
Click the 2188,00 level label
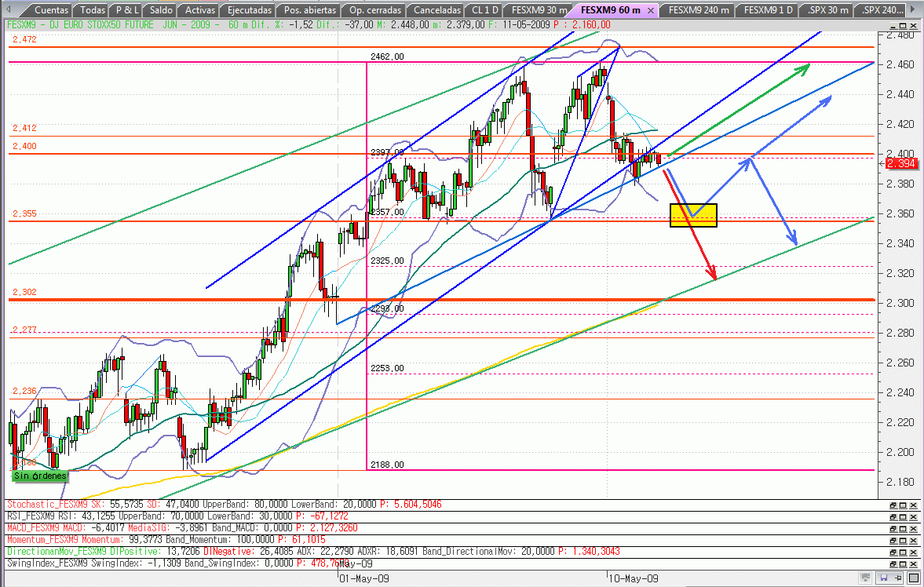[387, 465]
